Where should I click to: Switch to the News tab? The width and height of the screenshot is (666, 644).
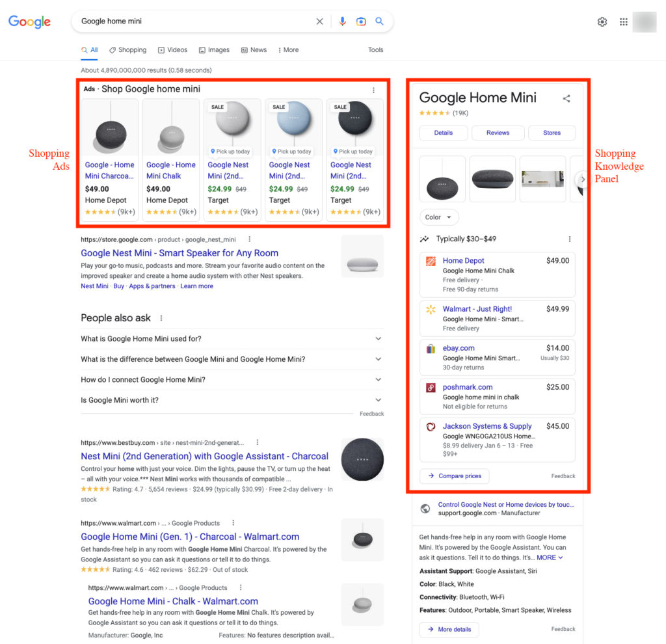254,49
